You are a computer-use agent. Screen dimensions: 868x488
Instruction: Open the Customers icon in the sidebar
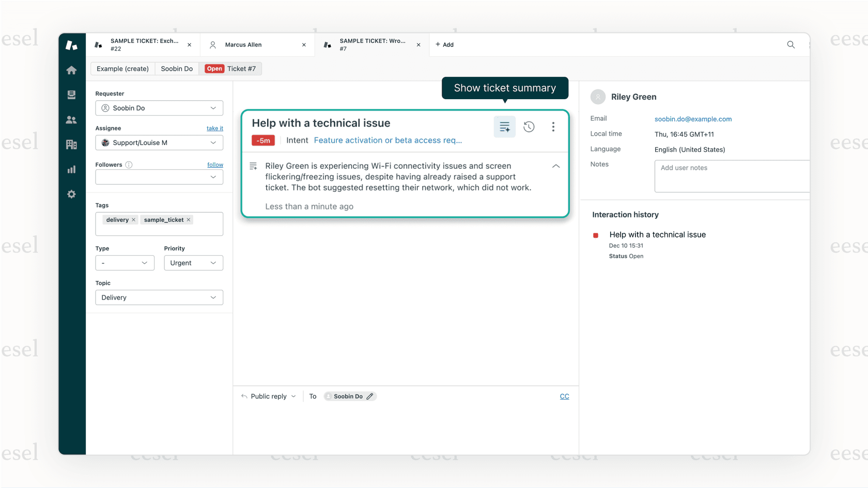(72, 119)
